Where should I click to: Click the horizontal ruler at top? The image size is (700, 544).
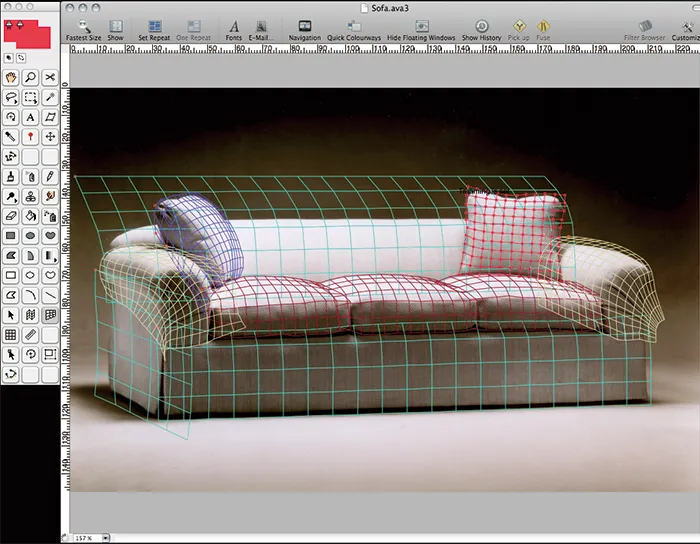(x=385, y=49)
